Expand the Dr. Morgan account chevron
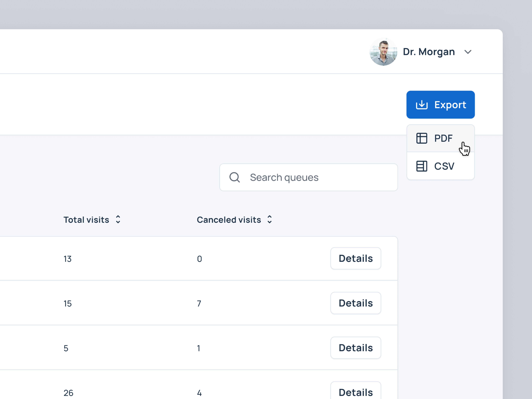Image resolution: width=532 pixels, height=399 pixels. pyautogui.click(x=468, y=52)
